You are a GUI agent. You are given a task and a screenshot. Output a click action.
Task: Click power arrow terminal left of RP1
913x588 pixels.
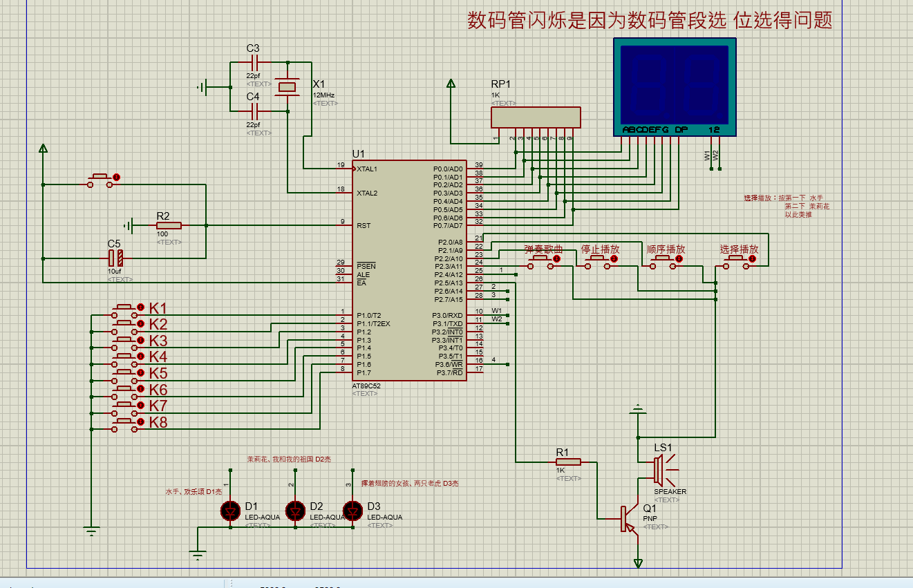point(451,84)
